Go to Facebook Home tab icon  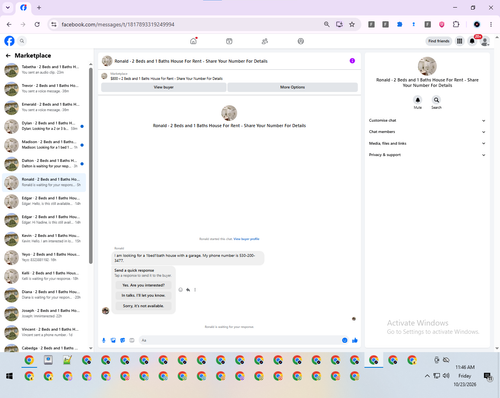coord(193,41)
